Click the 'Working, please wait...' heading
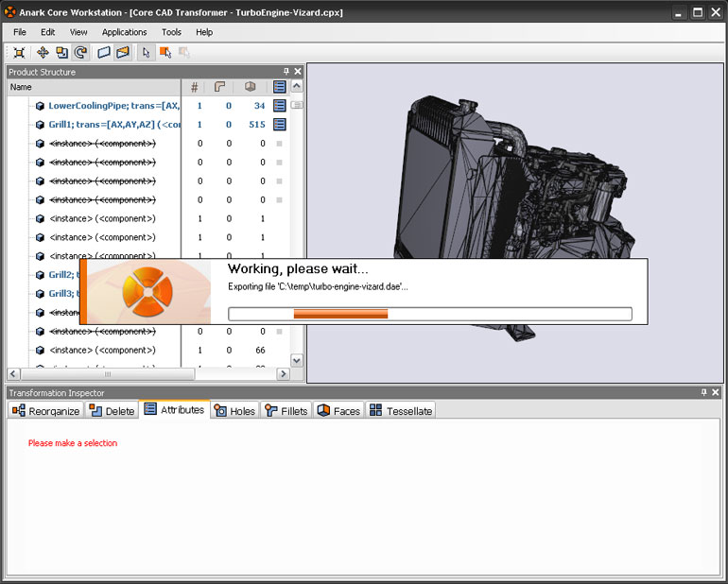Image resolution: width=728 pixels, height=584 pixels. pos(298,268)
